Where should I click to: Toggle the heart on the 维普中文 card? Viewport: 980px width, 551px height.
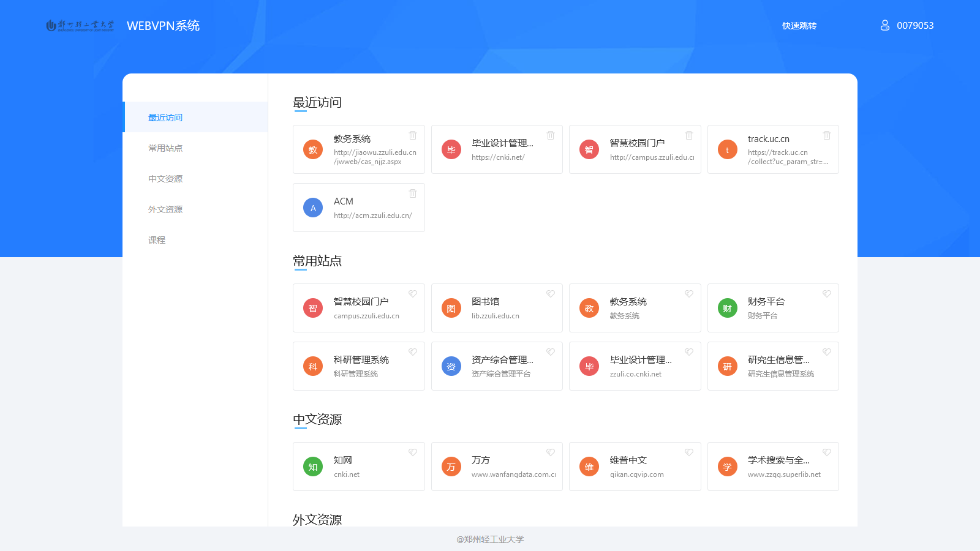tap(689, 452)
